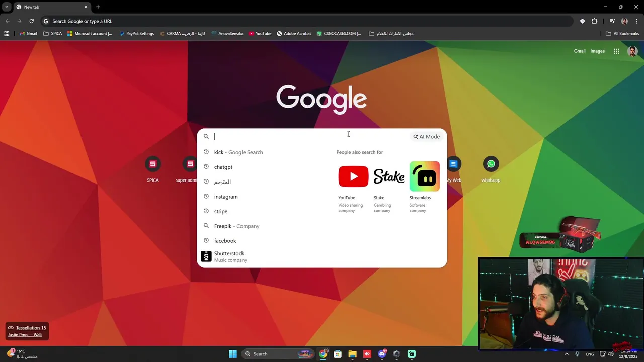The height and width of the screenshot is (362, 644).
Task: Open the super admin shortcut tile
Action: (x=187, y=170)
